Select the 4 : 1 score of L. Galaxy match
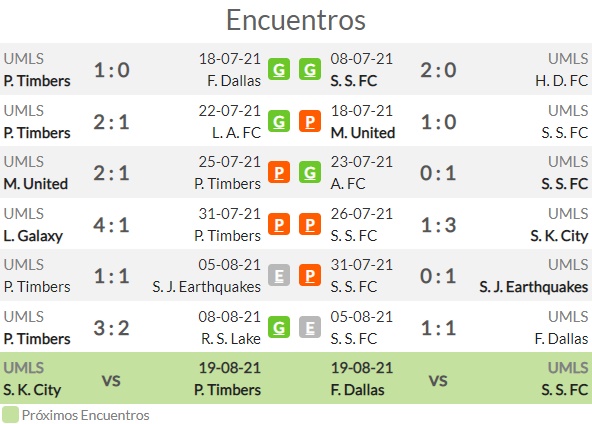 click(111, 225)
